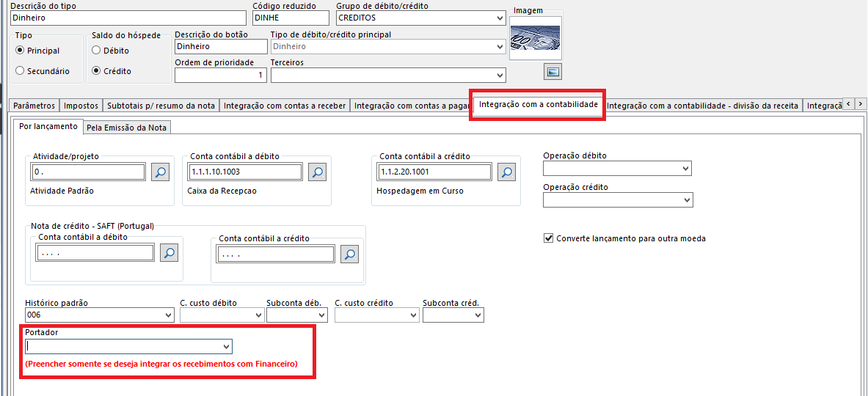
Task: Search SAFT nota de crédito débito account
Action: coord(169,253)
